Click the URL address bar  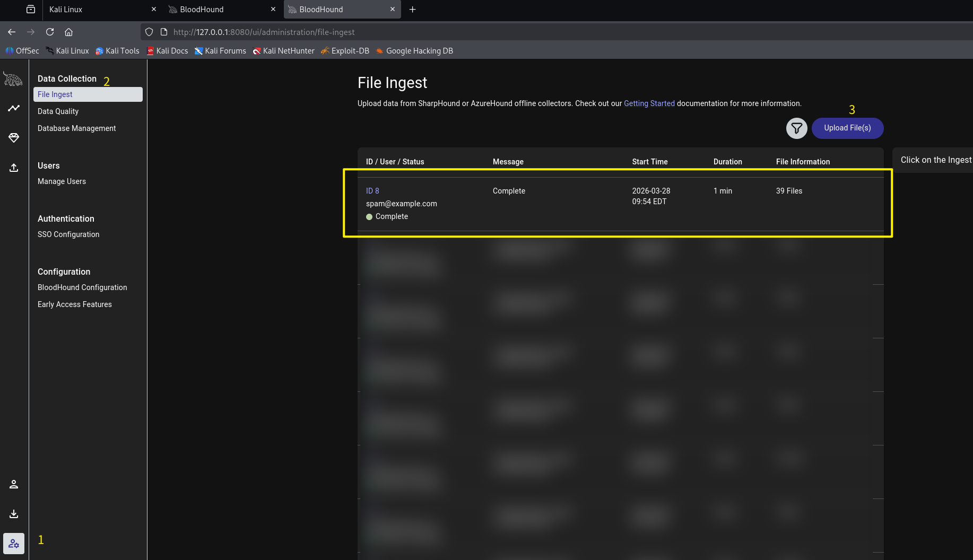tap(557, 32)
